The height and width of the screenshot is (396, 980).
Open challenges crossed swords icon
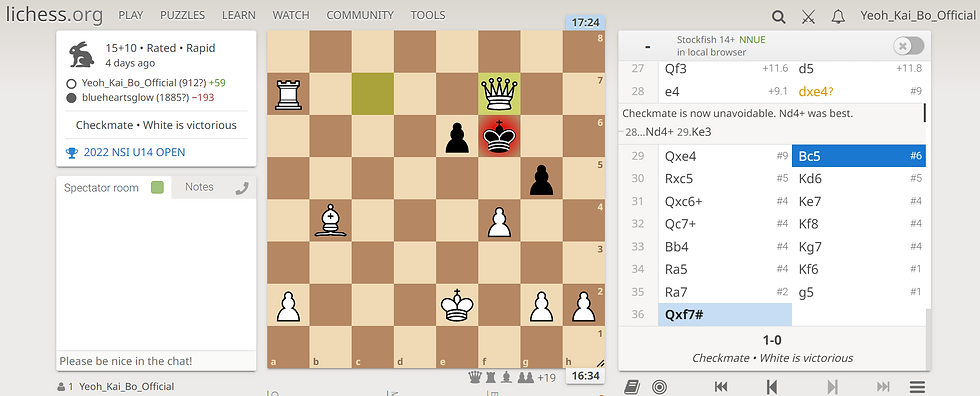[808, 17]
